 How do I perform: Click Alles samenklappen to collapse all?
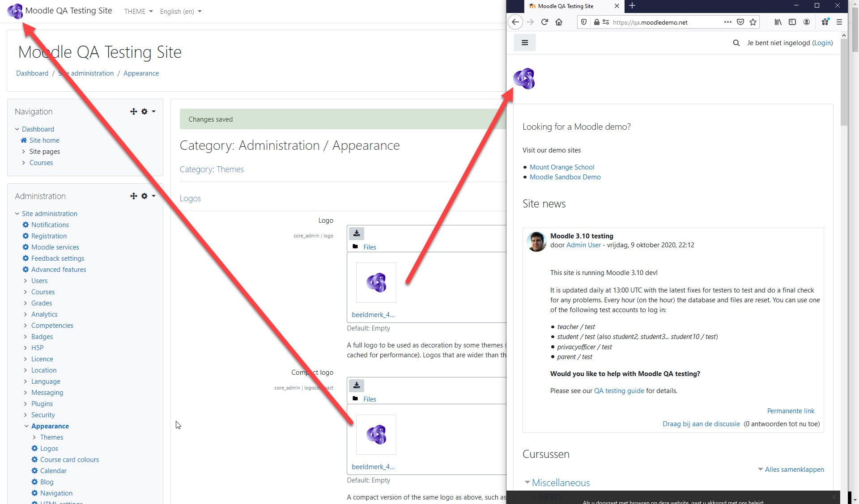point(794,469)
